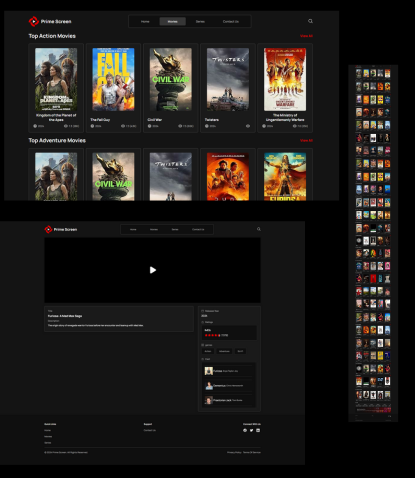Select the Dementus cast member row
Image resolution: width=415 pixels, height=478 pixels.
tap(229, 385)
